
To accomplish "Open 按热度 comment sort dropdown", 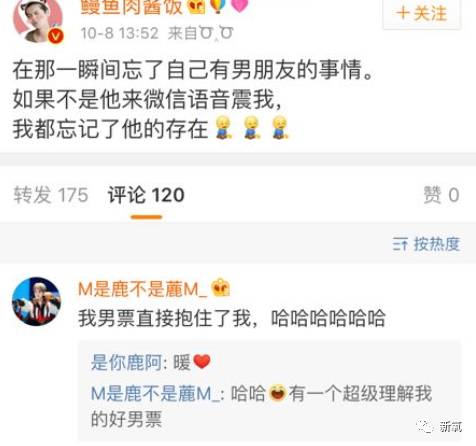I will pyautogui.click(x=427, y=244).
